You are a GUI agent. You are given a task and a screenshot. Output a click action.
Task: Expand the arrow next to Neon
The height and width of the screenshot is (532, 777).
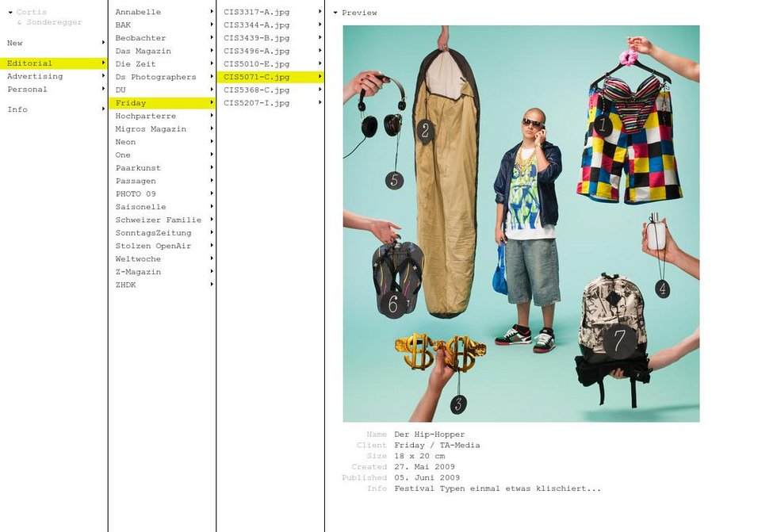point(212,141)
